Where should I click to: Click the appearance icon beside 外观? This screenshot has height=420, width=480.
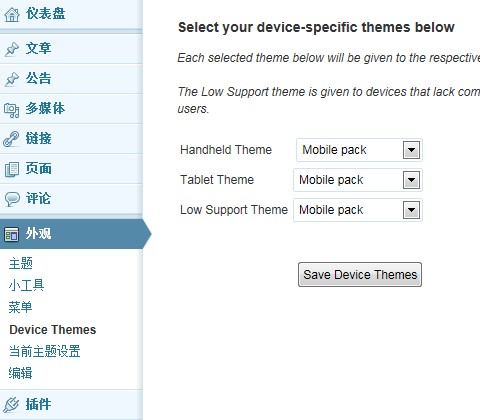(12, 234)
